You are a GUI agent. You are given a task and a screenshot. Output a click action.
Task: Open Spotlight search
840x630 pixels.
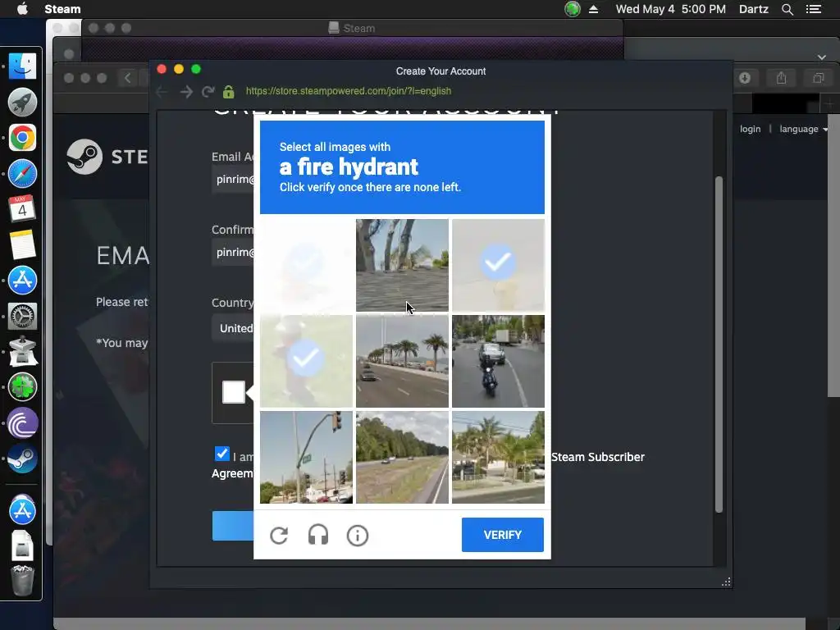click(787, 9)
